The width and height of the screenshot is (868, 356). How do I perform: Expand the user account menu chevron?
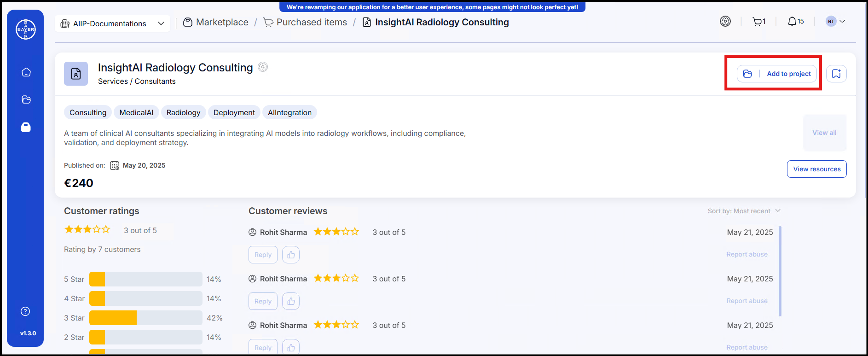tap(842, 21)
